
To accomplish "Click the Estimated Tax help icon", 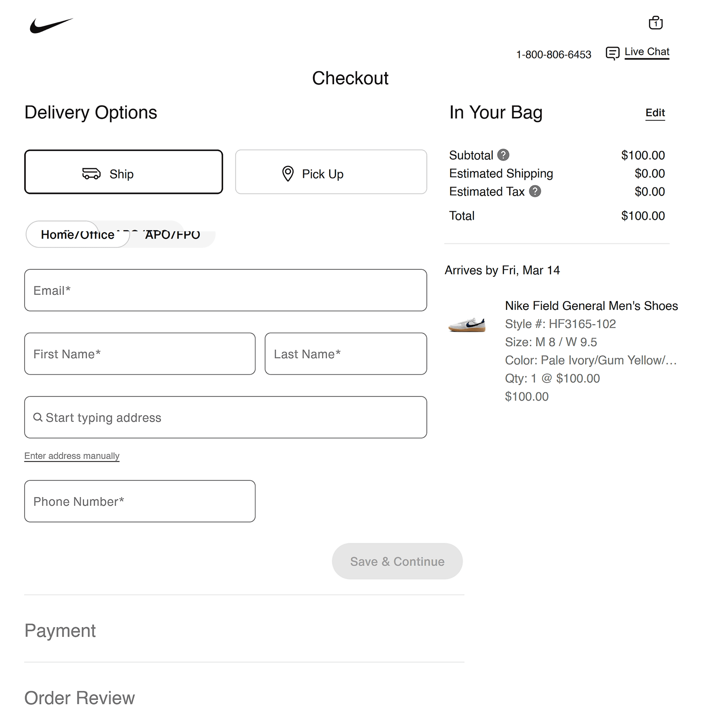I will (x=535, y=191).
